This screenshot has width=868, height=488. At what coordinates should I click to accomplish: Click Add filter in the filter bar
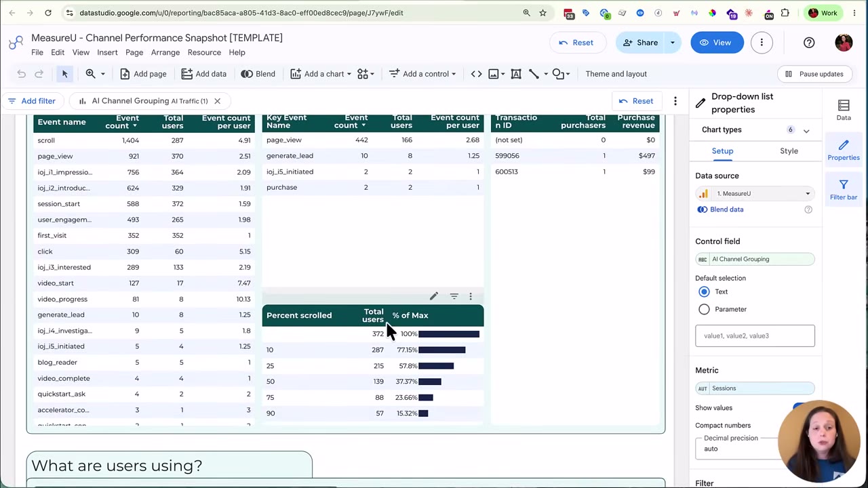[31, 101]
